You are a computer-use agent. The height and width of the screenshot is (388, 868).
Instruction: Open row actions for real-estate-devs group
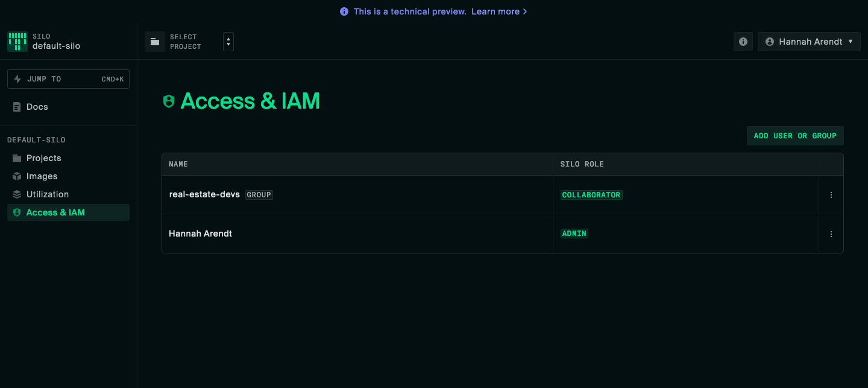tap(831, 194)
